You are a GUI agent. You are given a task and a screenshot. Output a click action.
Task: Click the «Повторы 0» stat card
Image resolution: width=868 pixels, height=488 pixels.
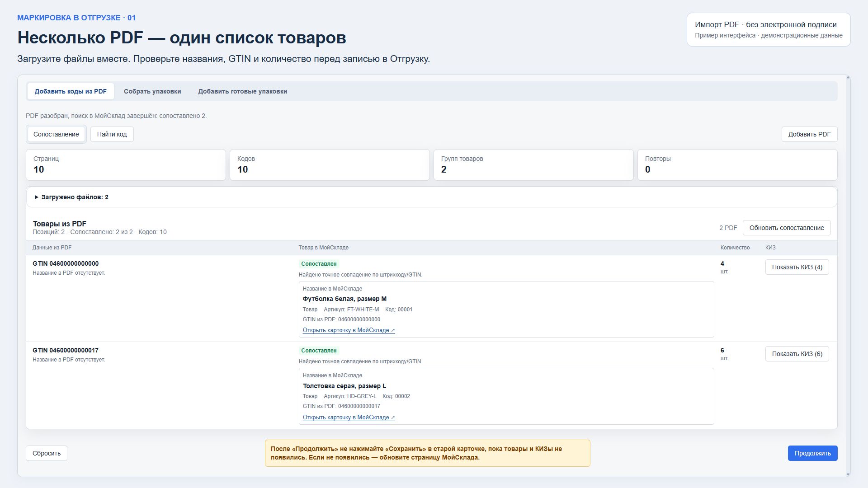click(737, 165)
